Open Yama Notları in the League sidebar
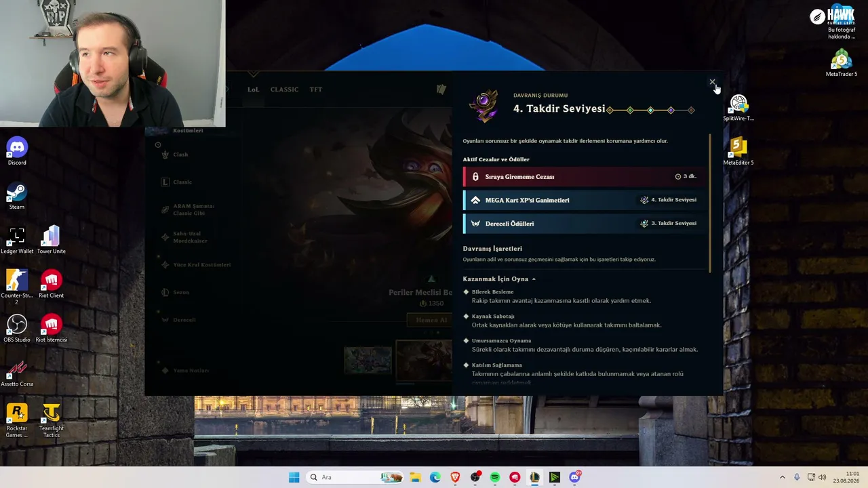 pyautogui.click(x=184, y=371)
